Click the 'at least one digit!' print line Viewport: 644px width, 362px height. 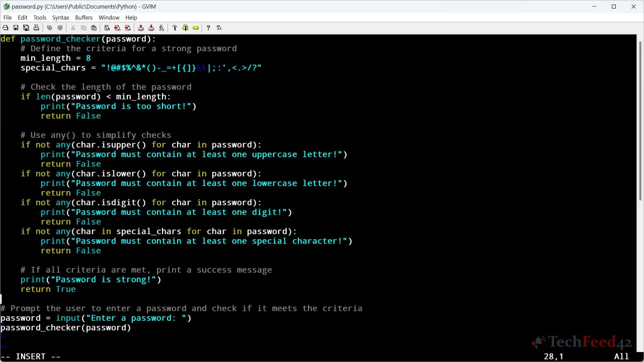click(166, 212)
